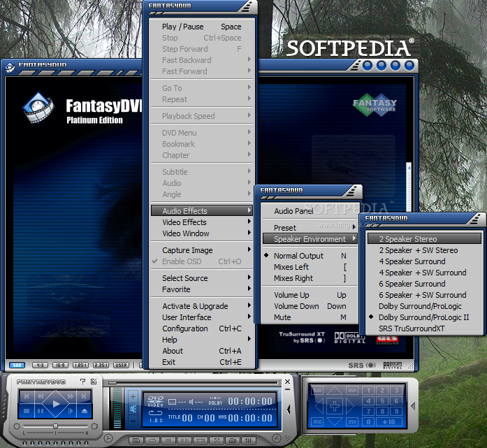Image resolution: width=487 pixels, height=448 pixels.
Task: Click the Mute menu entry
Action: [x=310, y=317]
